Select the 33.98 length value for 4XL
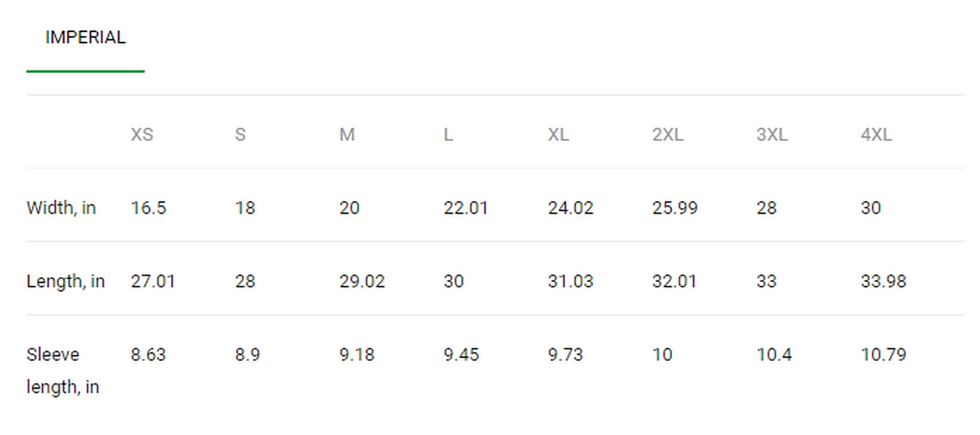 click(883, 282)
